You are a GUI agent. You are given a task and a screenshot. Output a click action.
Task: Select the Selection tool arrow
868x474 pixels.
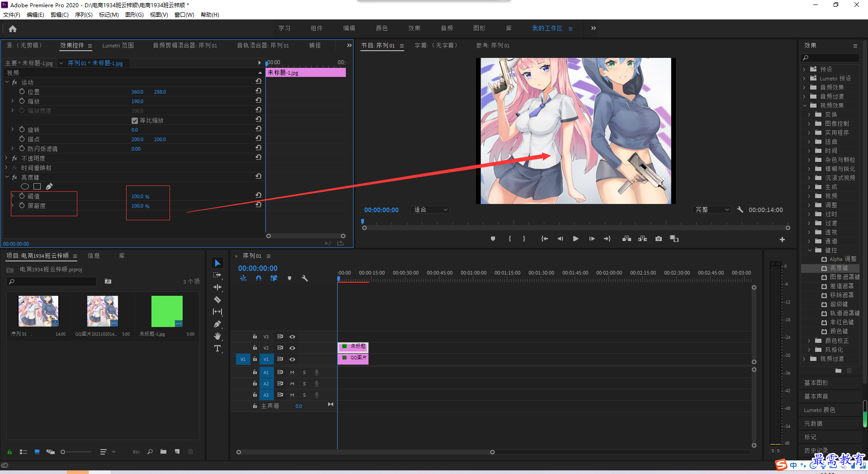217,263
